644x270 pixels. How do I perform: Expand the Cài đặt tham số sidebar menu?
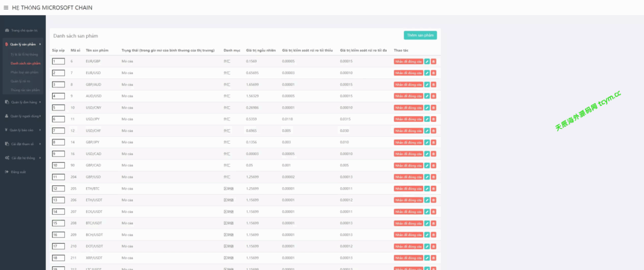point(23,144)
